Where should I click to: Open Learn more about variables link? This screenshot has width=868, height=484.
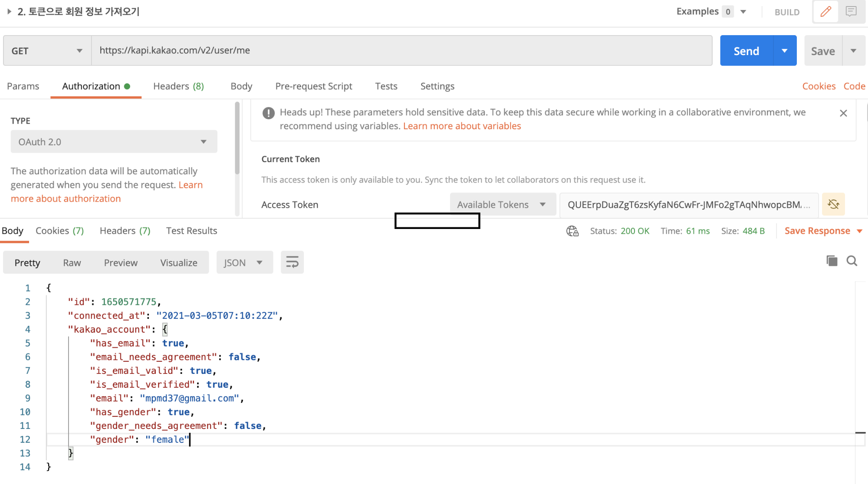462,126
